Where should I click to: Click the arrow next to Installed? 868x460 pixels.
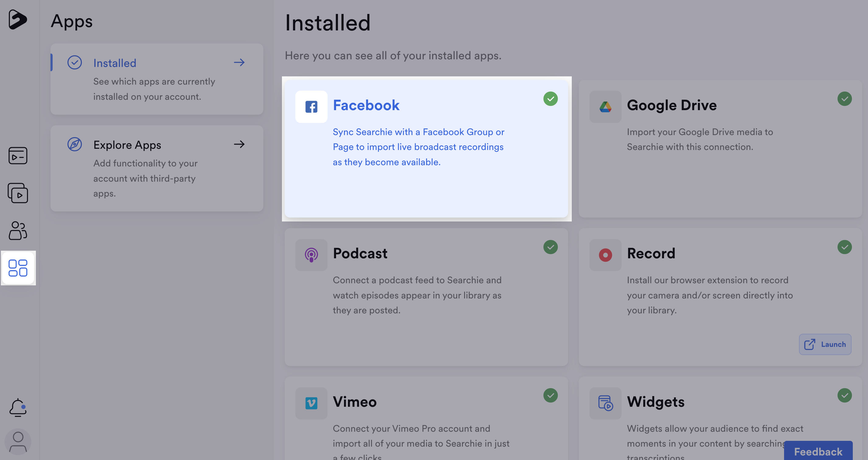(x=239, y=62)
